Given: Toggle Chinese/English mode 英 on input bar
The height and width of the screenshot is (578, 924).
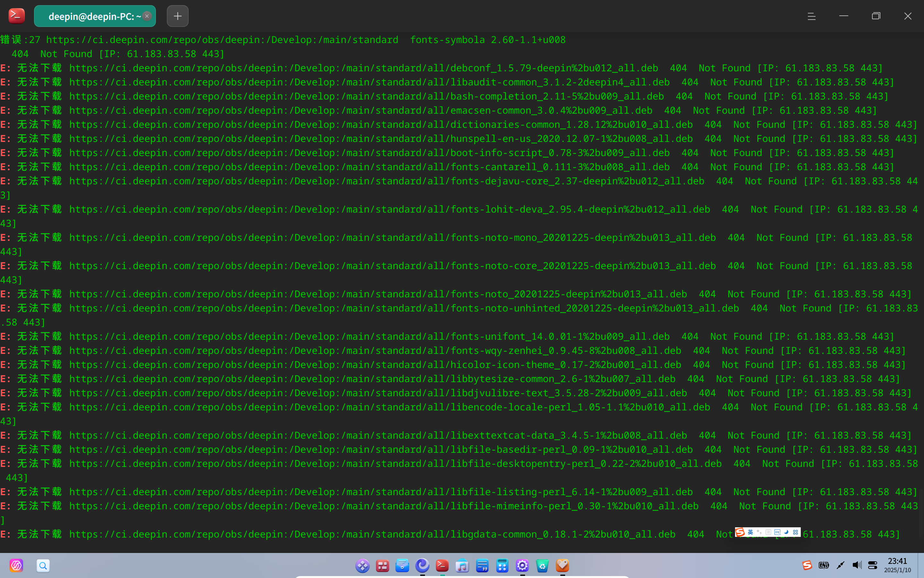Looking at the screenshot, I should pos(750,532).
